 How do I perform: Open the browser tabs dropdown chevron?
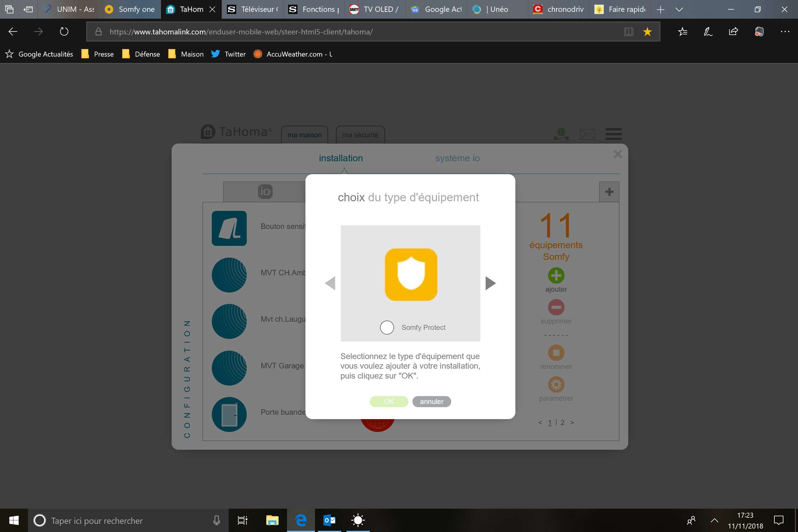[679, 10]
